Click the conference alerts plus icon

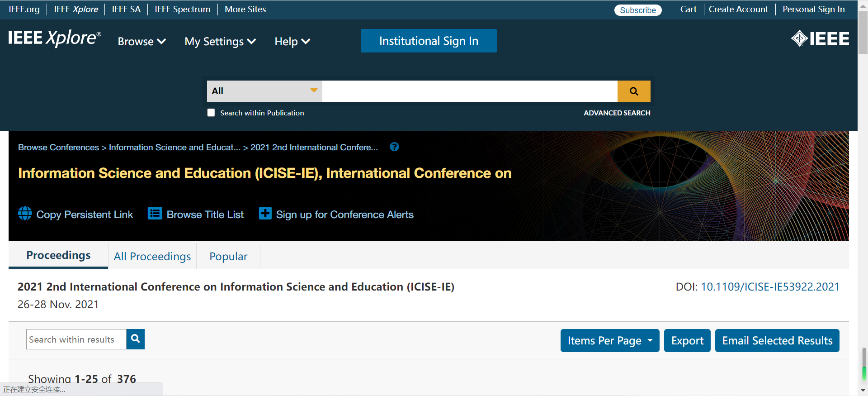265,213
